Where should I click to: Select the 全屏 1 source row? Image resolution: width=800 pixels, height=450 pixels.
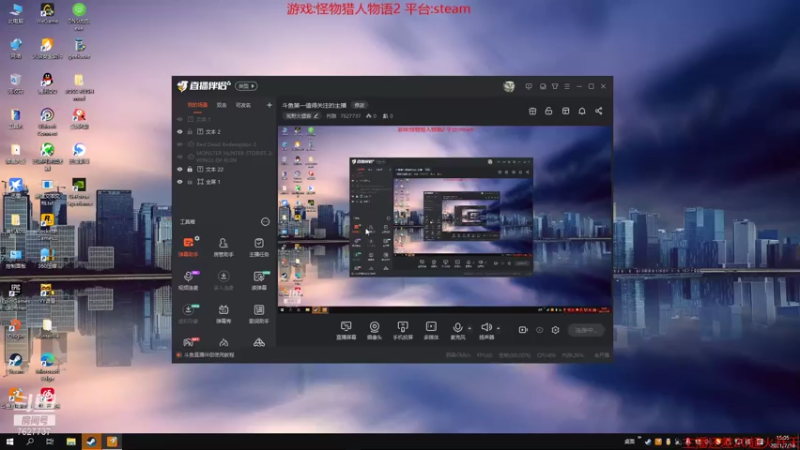(x=224, y=182)
